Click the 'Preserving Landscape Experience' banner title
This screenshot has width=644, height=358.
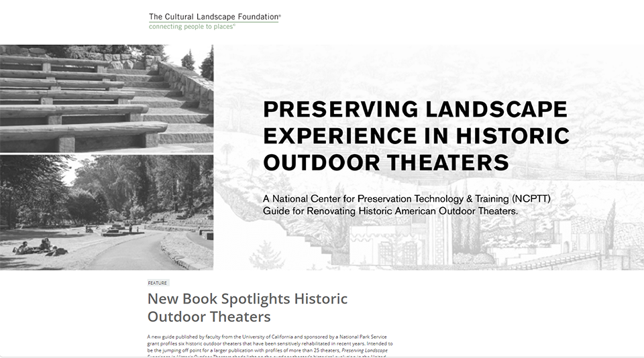click(416, 135)
